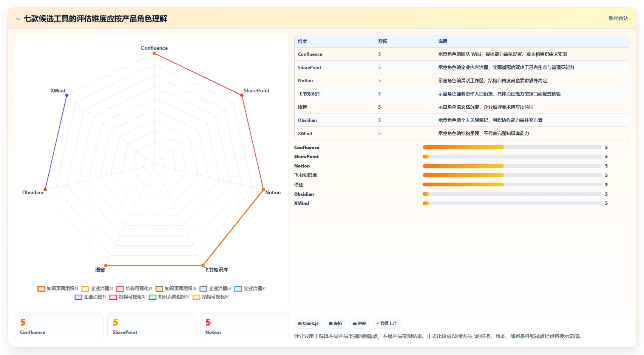Select the SharePoint row in the table

(462, 68)
